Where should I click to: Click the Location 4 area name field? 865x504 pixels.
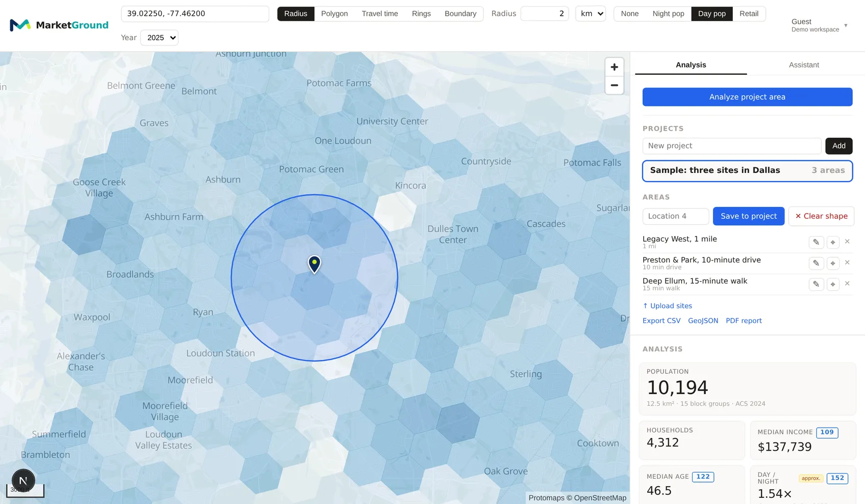click(676, 216)
